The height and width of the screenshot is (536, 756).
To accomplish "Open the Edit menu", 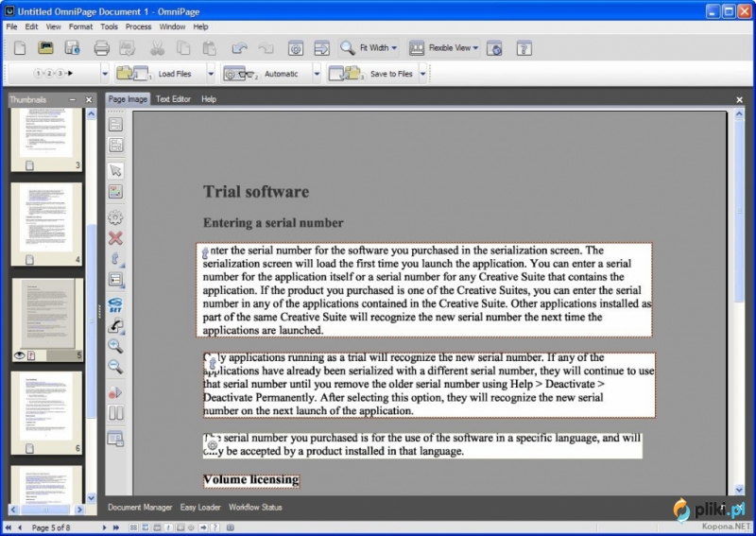I will click(31, 26).
